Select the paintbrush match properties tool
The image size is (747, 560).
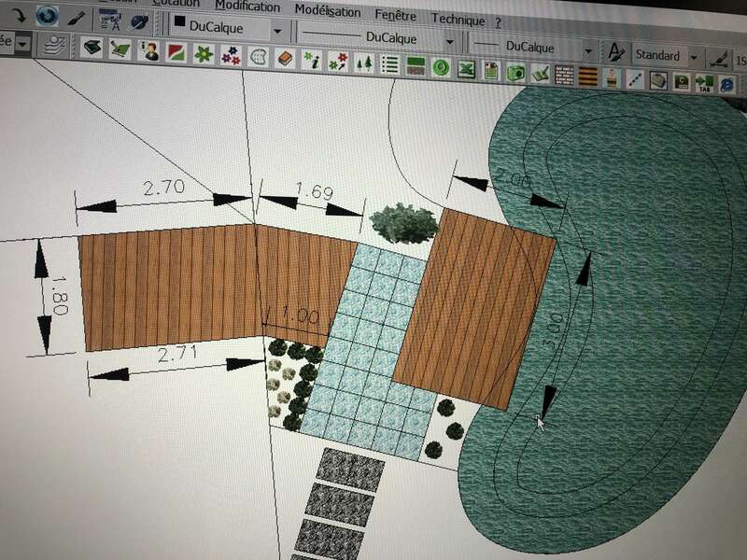pos(78,18)
